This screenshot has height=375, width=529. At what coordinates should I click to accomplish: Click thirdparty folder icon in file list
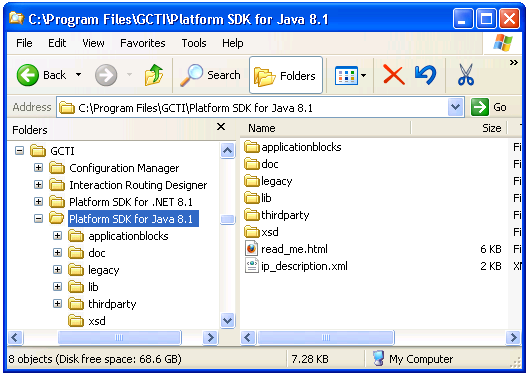[x=252, y=215]
